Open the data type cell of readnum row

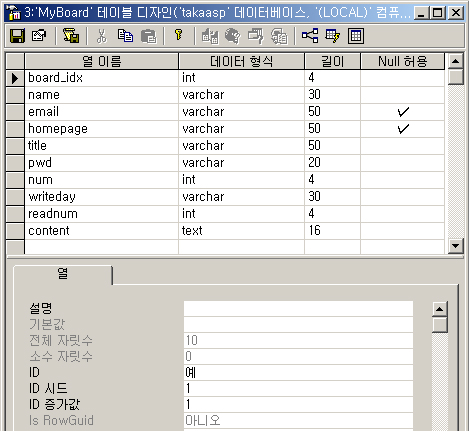(x=241, y=214)
